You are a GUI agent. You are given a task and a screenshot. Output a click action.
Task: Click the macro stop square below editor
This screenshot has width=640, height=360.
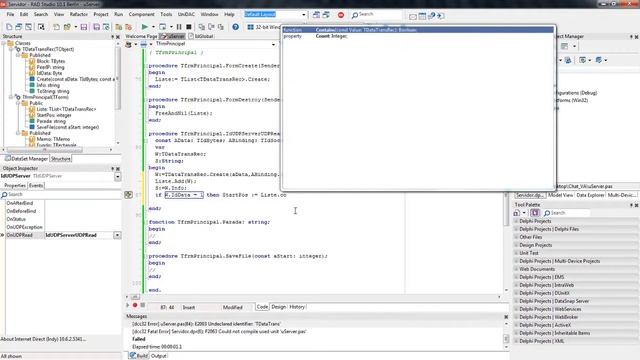pyautogui.click(x=142, y=305)
